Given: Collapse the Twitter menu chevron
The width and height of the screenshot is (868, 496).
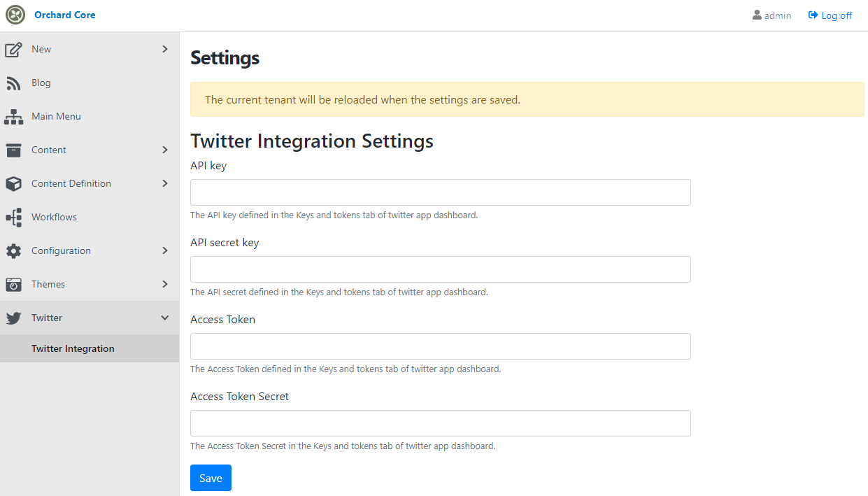Looking at the screenshot, I should (165, 318).
